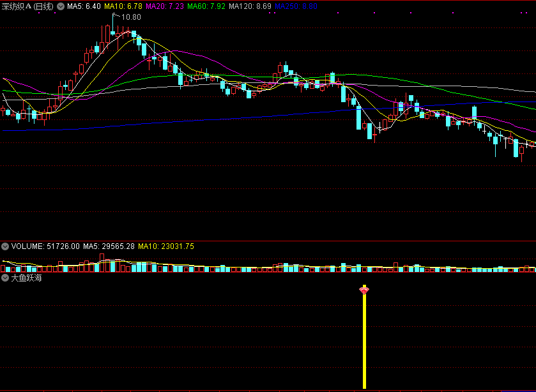
Task: Click the volume MA10: 23031.75 value
Action: point(166,246)
